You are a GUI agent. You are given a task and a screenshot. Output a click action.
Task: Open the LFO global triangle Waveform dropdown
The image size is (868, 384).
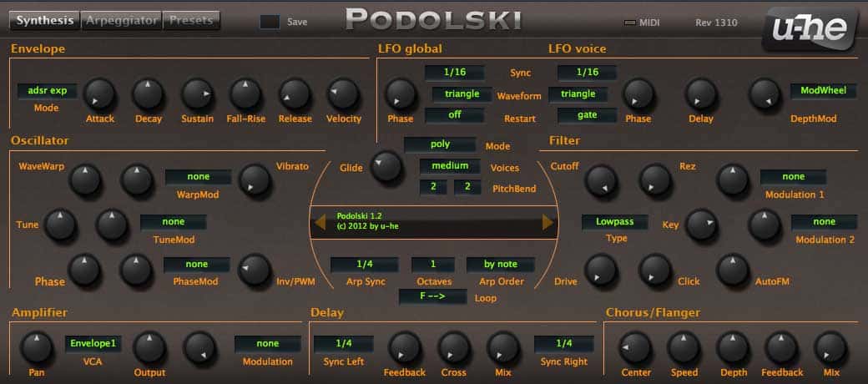click(454, 94)
